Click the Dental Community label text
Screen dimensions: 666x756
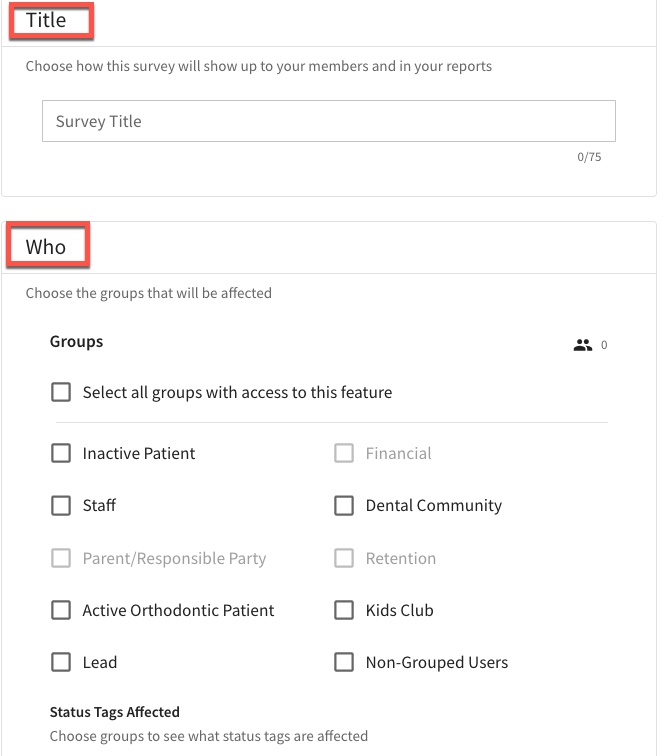pos(434,505)
